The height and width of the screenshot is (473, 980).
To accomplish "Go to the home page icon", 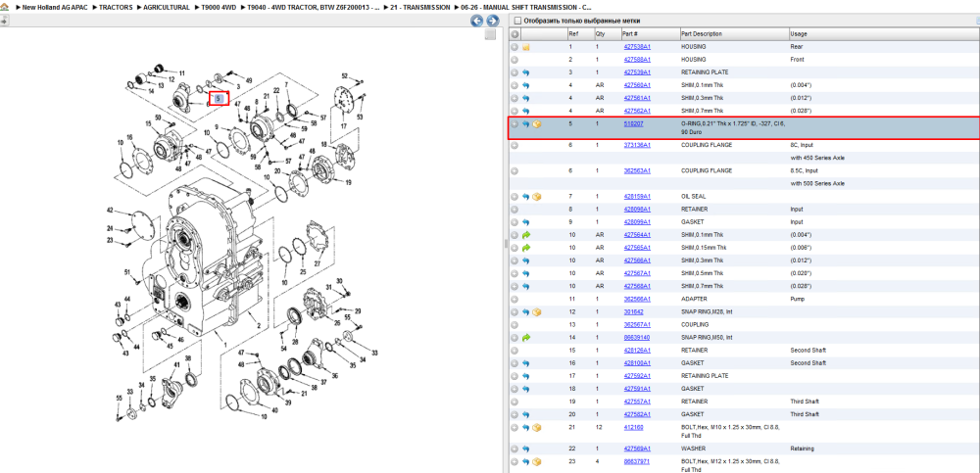I will tap(4, 7).
